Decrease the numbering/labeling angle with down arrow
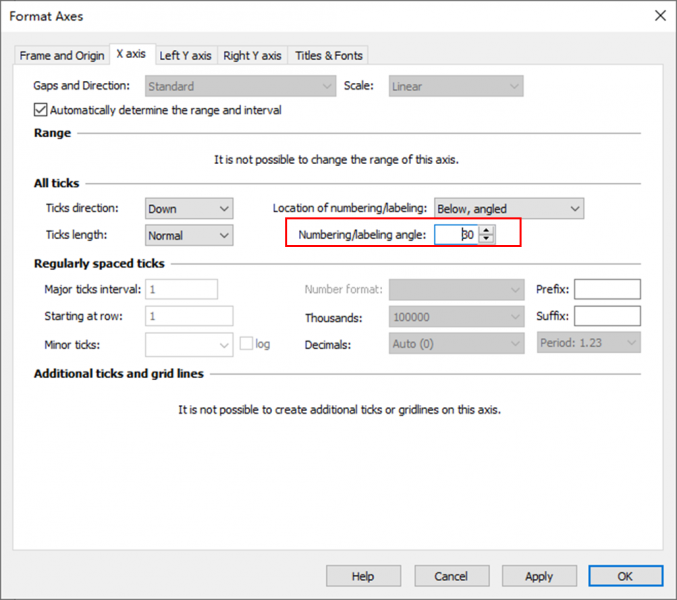 486,240
